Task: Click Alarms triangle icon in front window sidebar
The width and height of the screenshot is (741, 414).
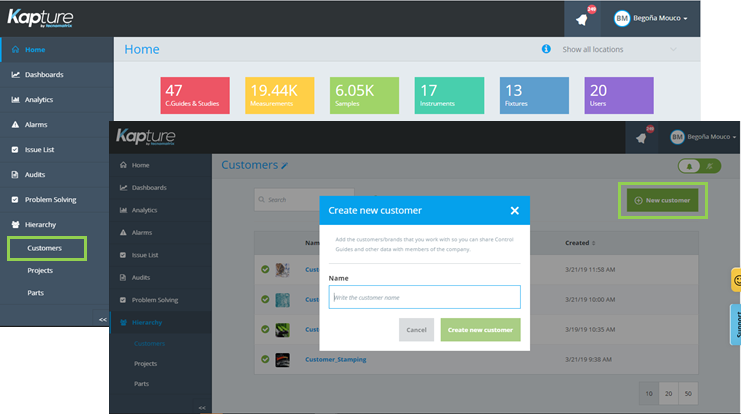Action: point(123,233)
